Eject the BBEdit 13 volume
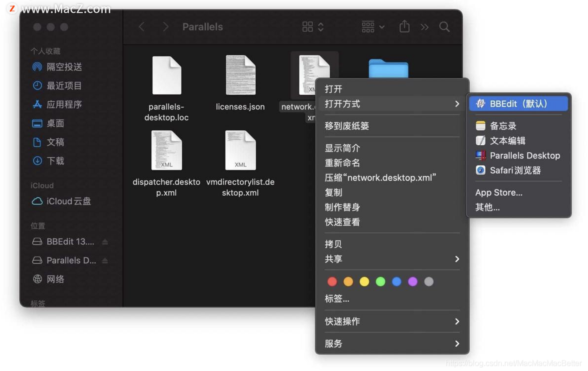Viewport: 588px width, 371px height. coord(105,242)
